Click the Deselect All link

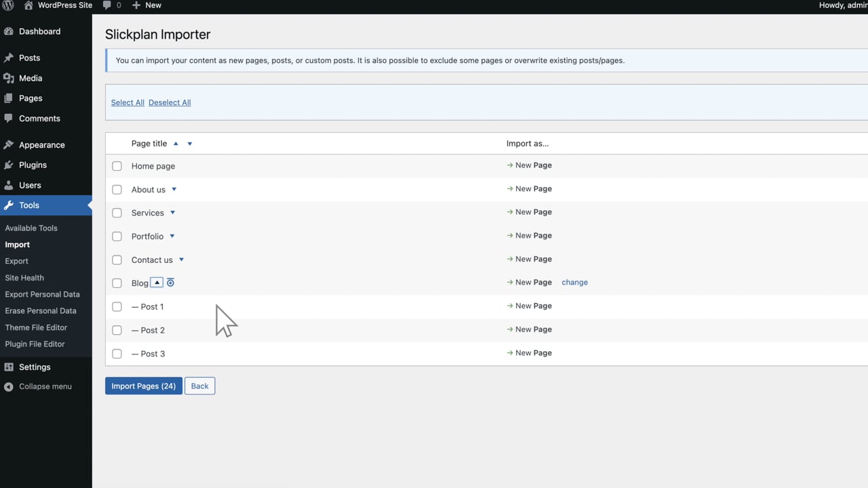tap(170, 102)
